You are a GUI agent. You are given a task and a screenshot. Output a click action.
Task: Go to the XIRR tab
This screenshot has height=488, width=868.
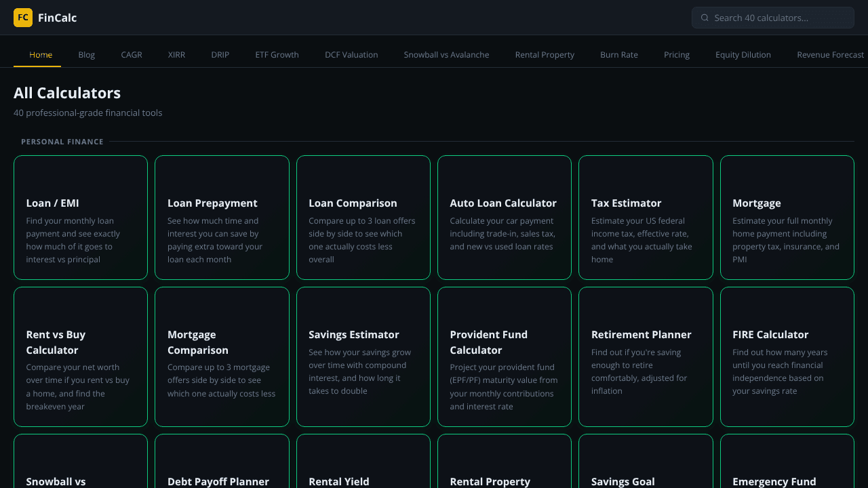pyautogui.click(x=176, y=54)
